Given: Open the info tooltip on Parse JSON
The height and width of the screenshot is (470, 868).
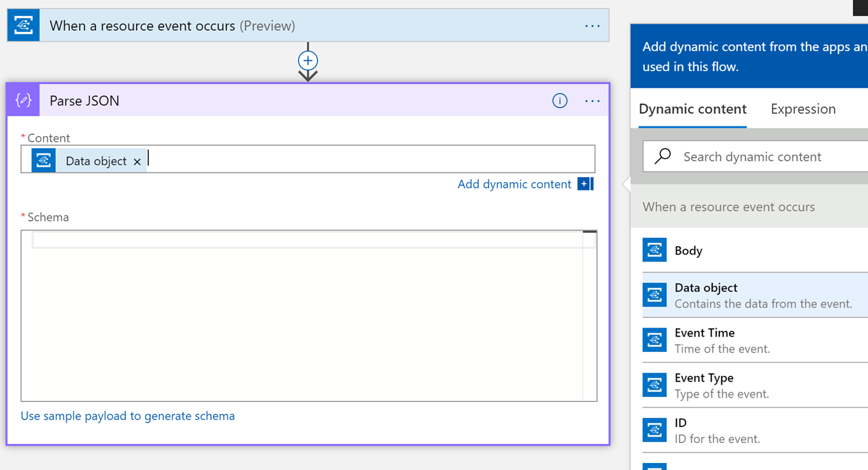Looking at the screenshot, I should [560, 101].
